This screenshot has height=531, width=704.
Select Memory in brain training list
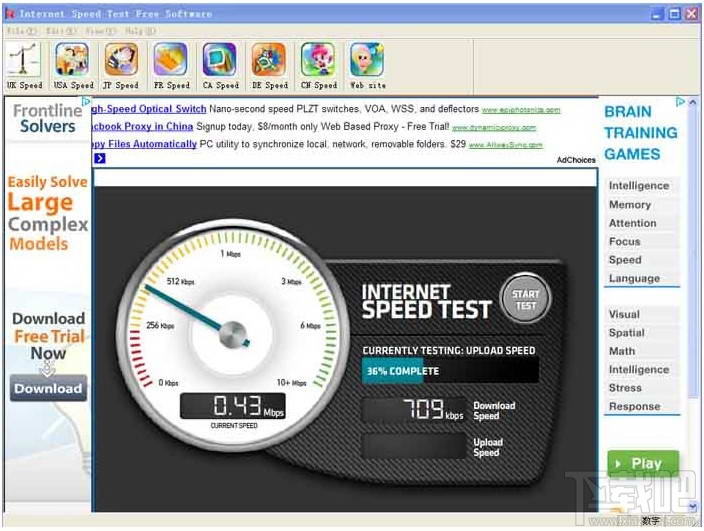click(x=630, y=205)
